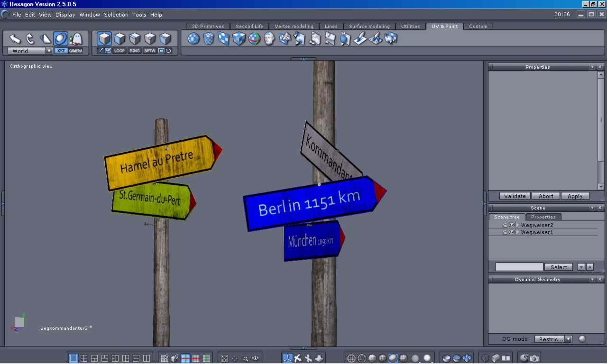The height and width of the screenshot is (364, 607).
Task: Switch to four-view viewport layout
Action: (84, 358)
